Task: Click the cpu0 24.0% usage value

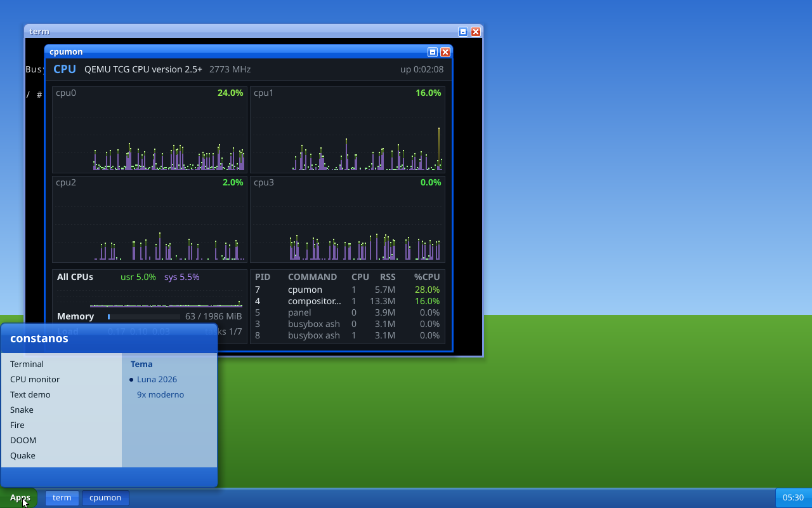Action: [230, 93]
